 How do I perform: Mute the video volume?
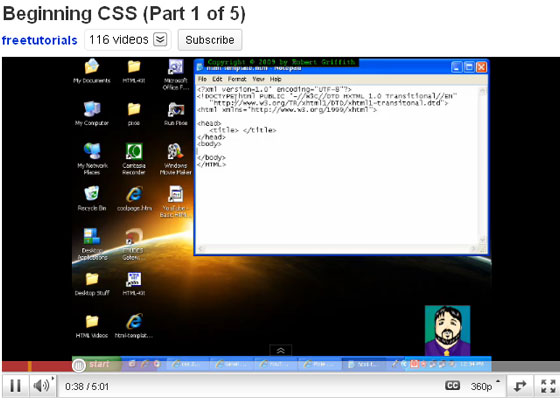(42, 386)
